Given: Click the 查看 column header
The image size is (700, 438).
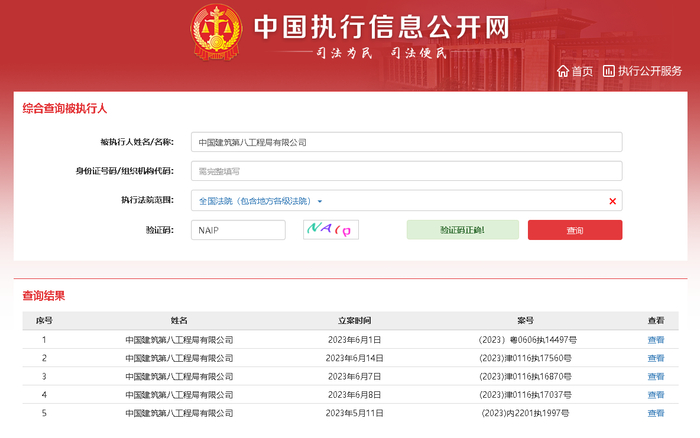Looking at the screenshot, I should pyautogui.click(x=656, y=321).
